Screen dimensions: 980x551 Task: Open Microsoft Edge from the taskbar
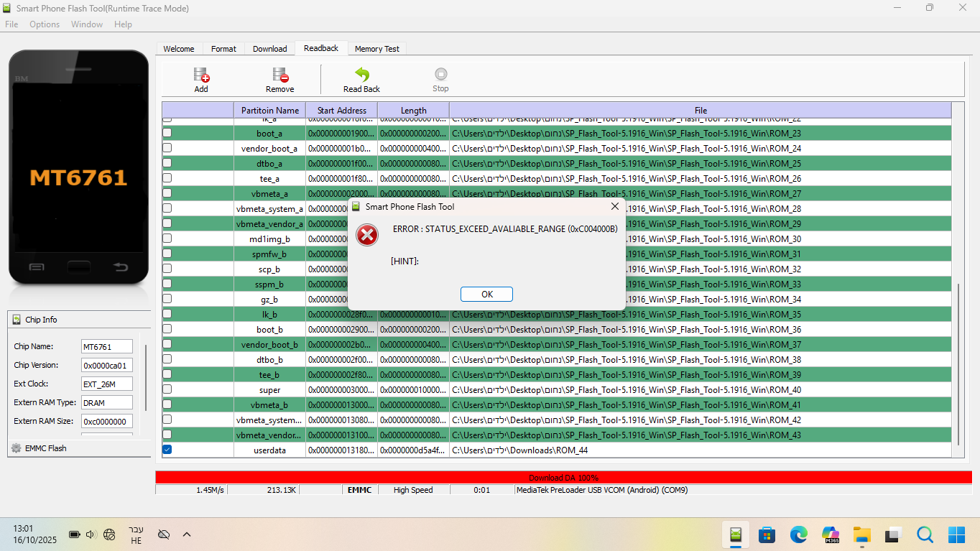pyautogui.click(x=798, y=534)
